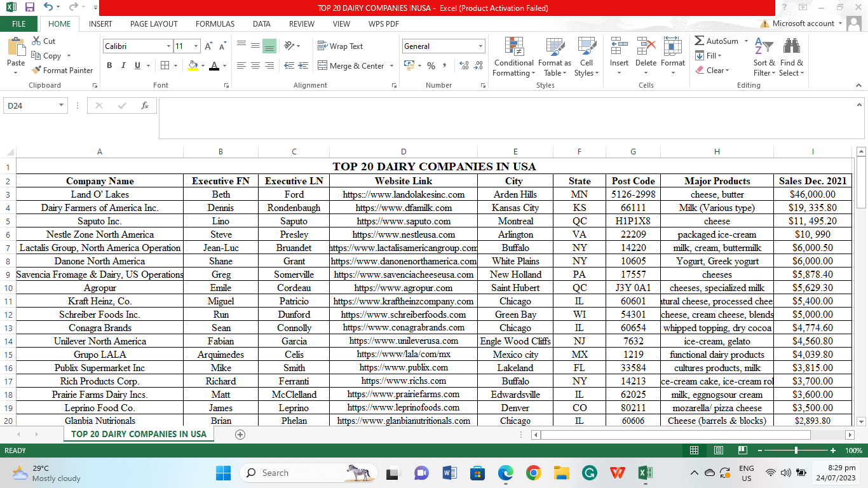Select the TOP 20 DAIRY COMPANIES IN USA sheet tab
The image size is (868, 488).
click(139, 434)
